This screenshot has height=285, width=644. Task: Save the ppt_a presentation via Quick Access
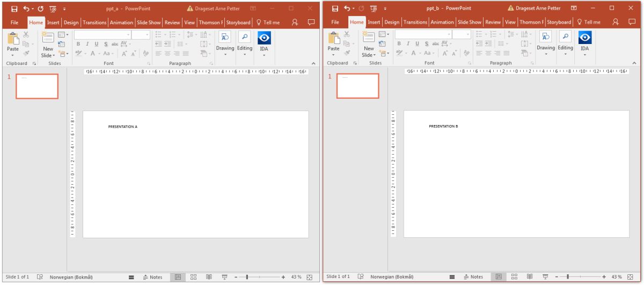click(x=13, y=9)
